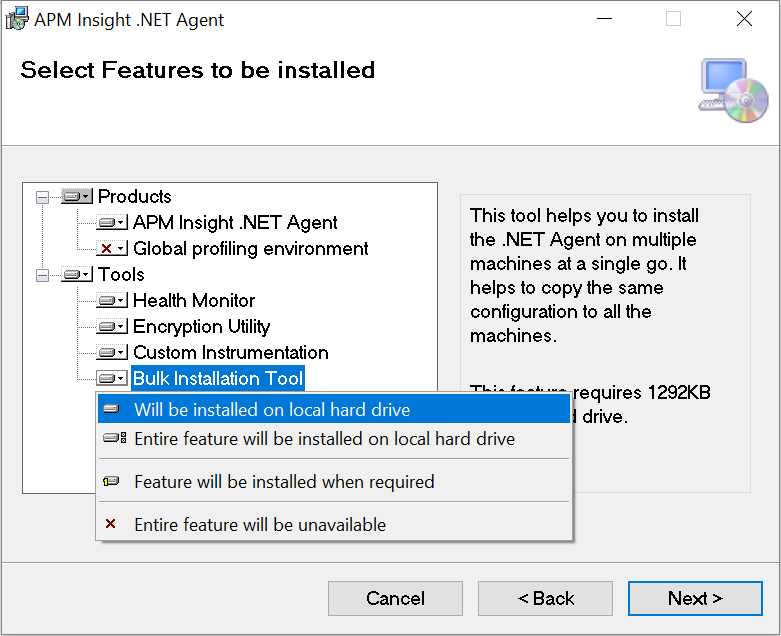Select 'Entire feature will be installed' option
781x636 pixels.
[324, 439]
